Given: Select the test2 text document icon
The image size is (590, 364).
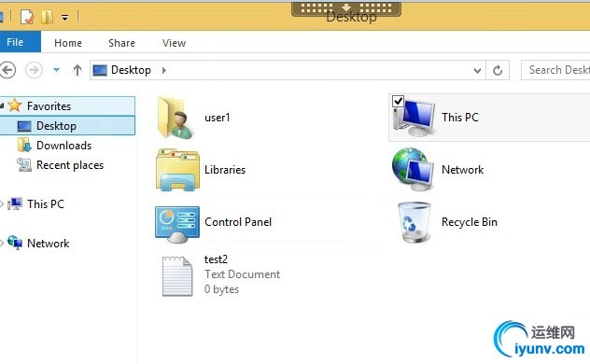Looking at the screenshot, I should coord(177,276).
